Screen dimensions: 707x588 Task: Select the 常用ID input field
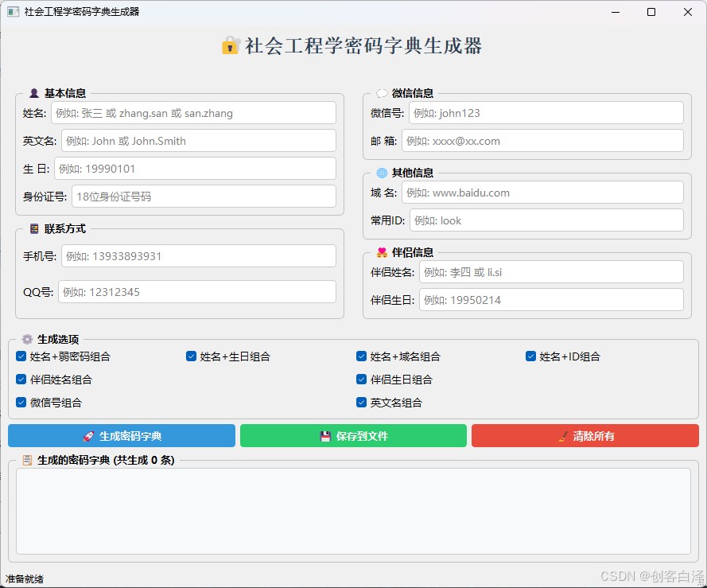(546, 220)
